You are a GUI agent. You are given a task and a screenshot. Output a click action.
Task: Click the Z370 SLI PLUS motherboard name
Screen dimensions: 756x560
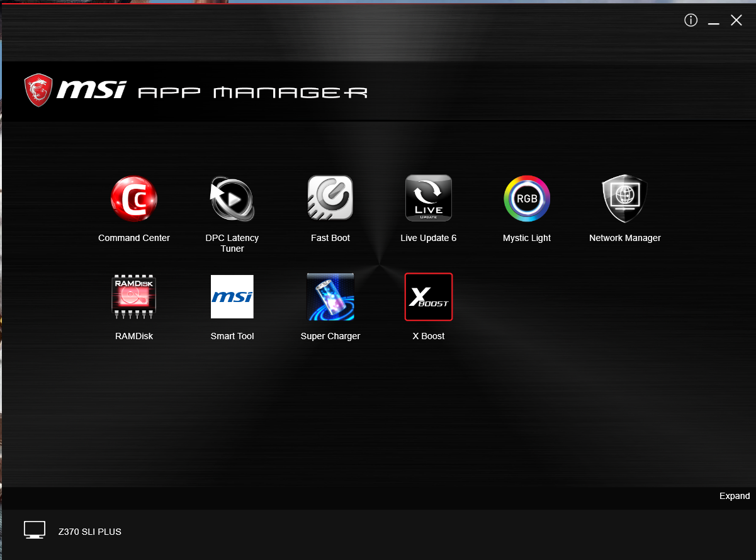[90, 532]
